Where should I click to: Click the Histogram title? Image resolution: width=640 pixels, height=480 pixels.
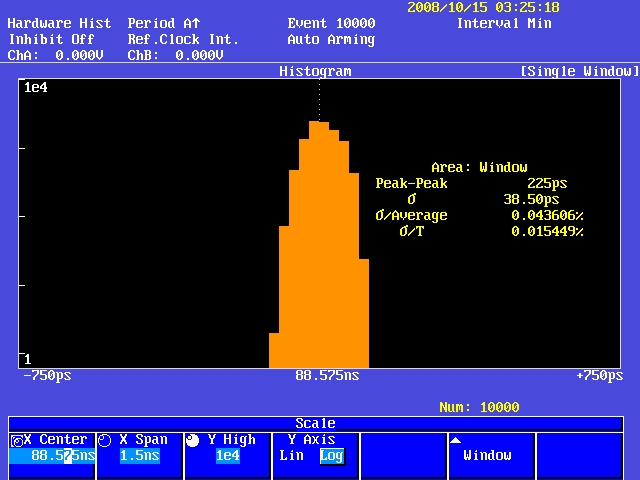coord(315,72)
